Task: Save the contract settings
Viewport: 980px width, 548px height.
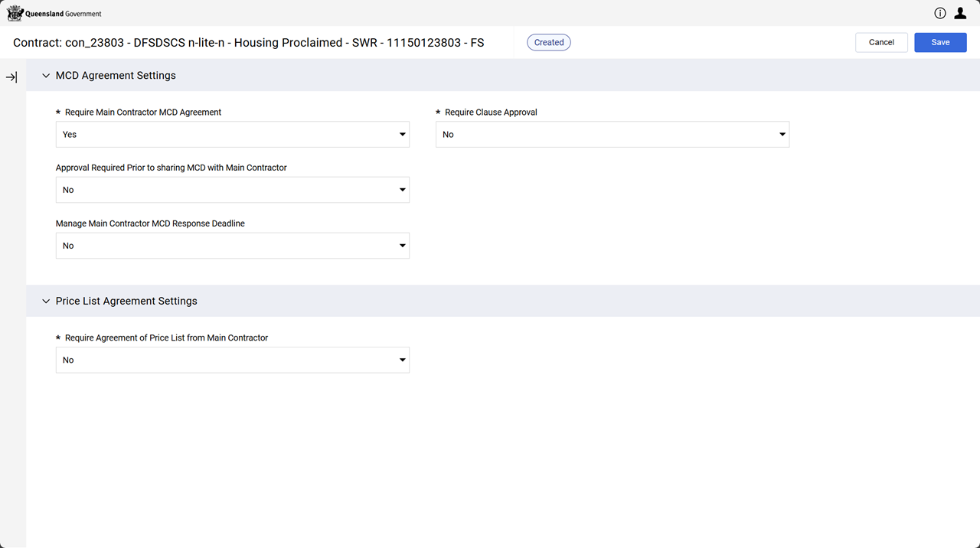Action: (x=940, y=42)
